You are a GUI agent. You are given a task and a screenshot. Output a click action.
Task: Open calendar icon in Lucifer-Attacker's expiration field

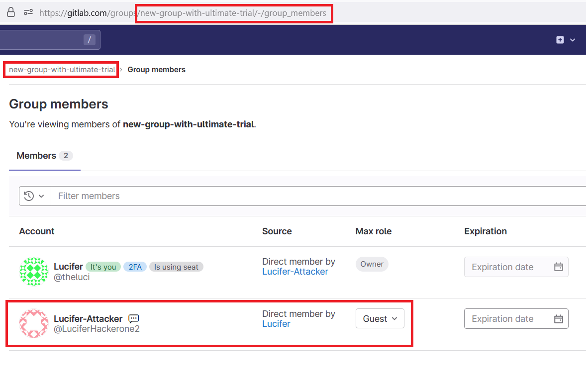point(558,319)
